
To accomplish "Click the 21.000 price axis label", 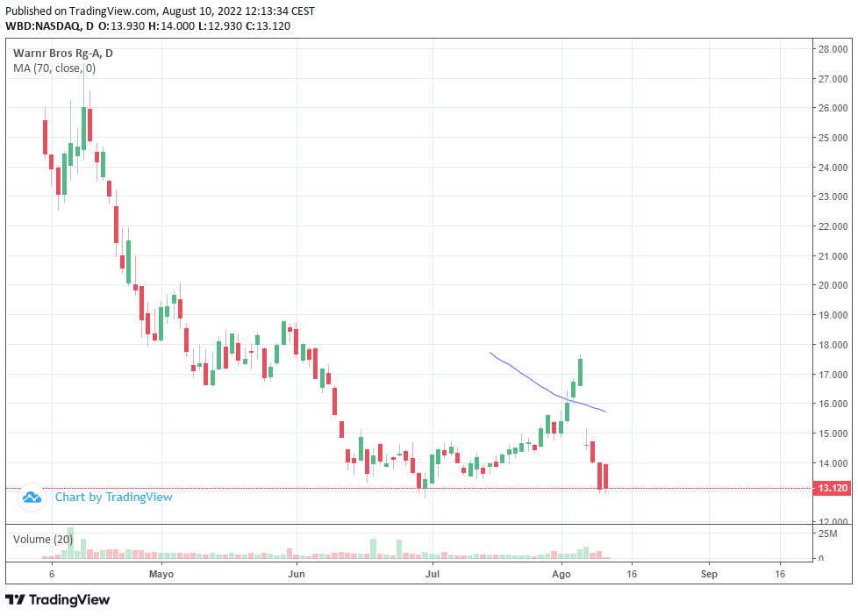I will point(833,256).
